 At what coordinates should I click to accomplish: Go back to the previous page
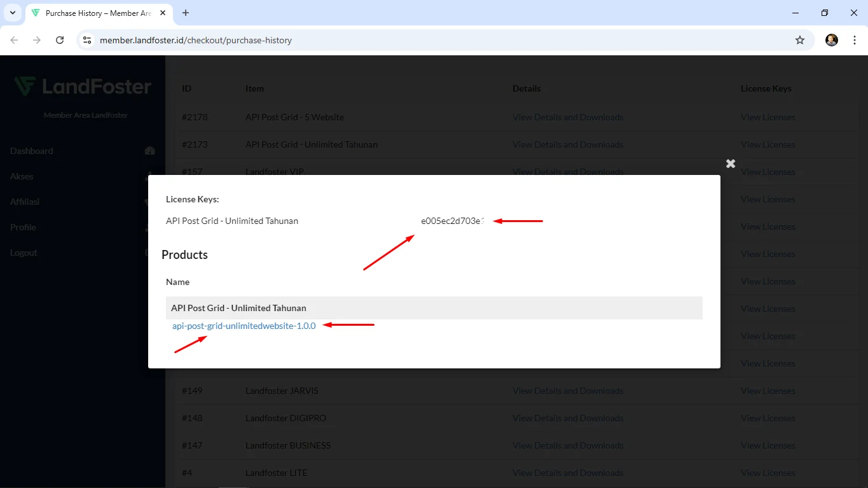click(x=14, y=40)
